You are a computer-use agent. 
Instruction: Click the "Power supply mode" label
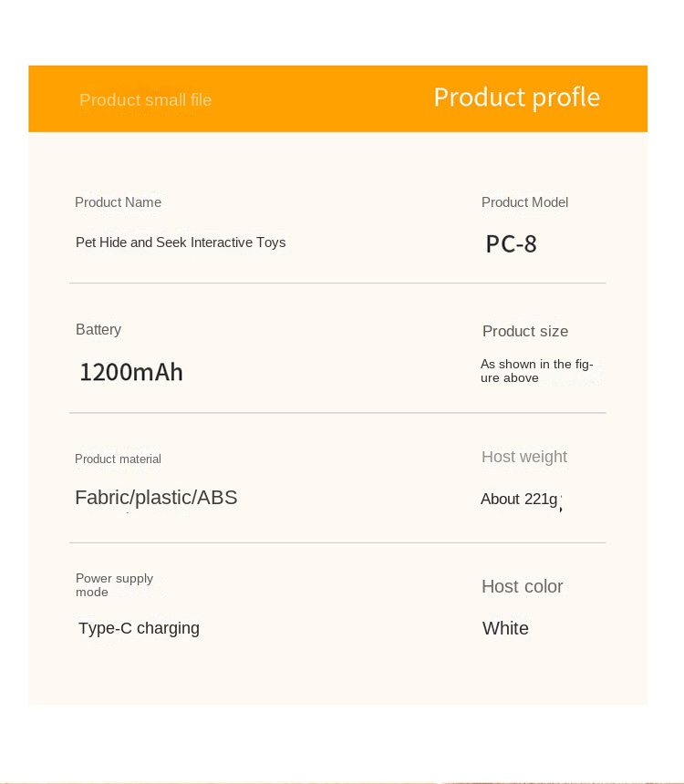point(114,585)
